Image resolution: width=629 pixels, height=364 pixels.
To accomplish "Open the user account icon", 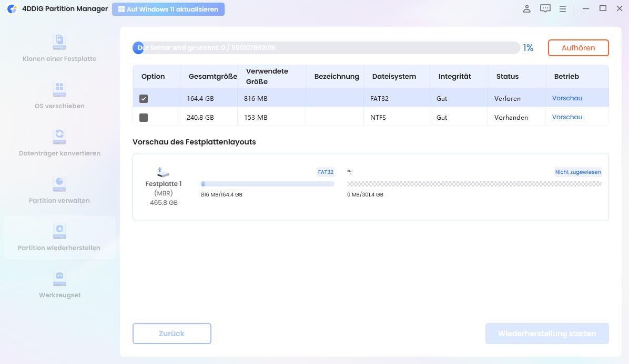I will [526, 9].
